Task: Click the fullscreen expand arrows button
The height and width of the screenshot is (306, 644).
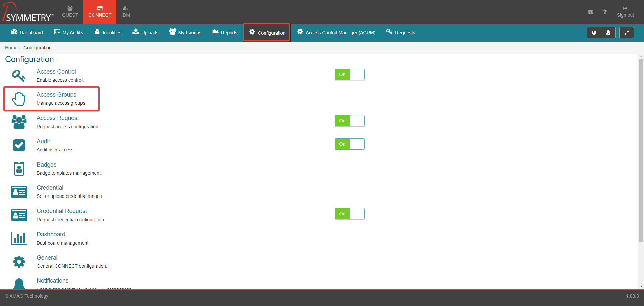Action: tap(626, 33)
